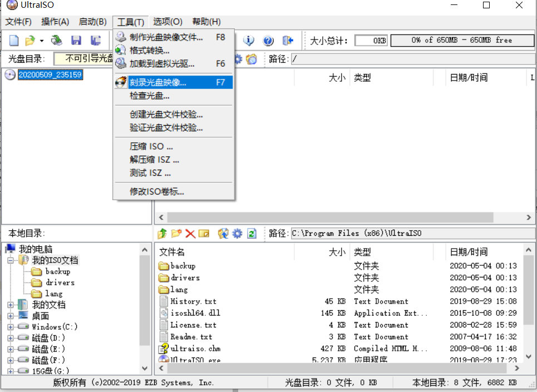537x392 pixels.
Task: Click the yellow rename label icon in the local toolbar
Action: (x=204, y=234)
